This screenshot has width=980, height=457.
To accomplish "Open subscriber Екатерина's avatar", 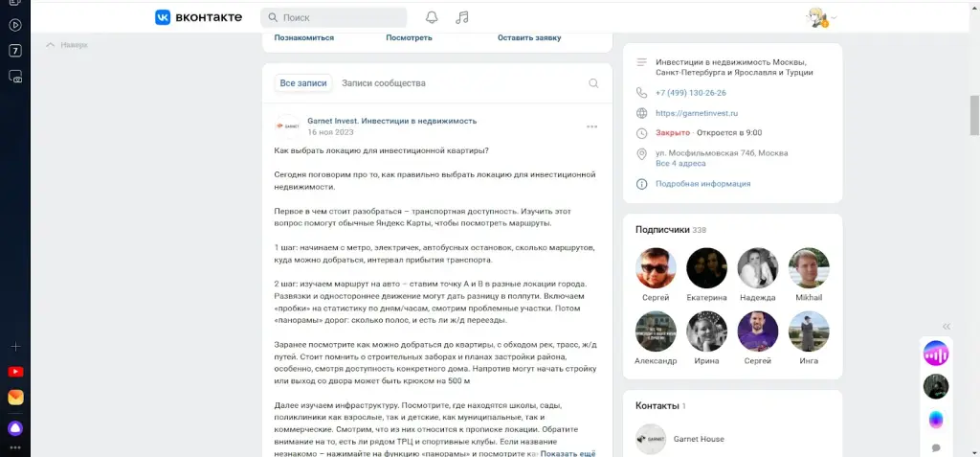I will pos(707,268).
